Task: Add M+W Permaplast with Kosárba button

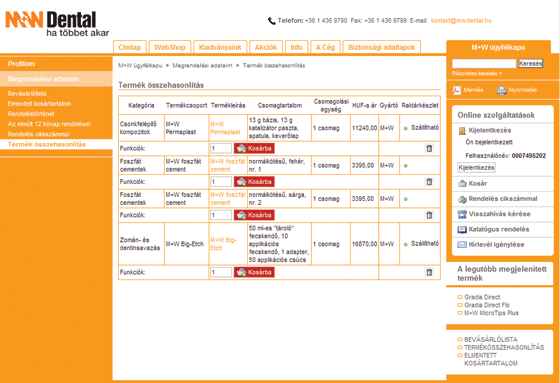Action: coord(254,148)
